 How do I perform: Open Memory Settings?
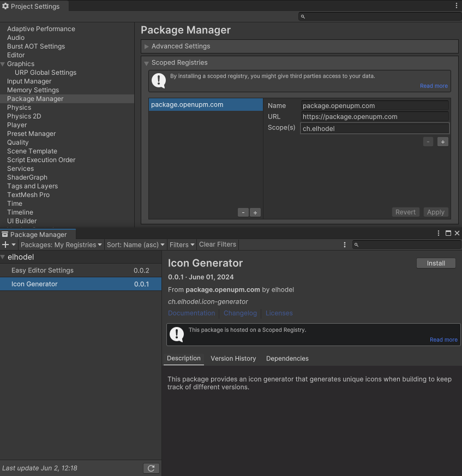tap(33, 90)
